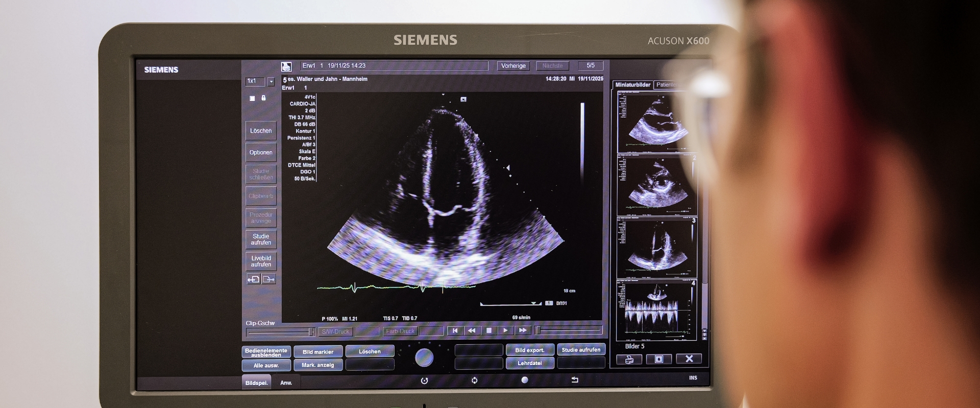Click the scroll-down arrows below thumbnail scrollbar
The image size is (980, 408).
tap(705, 334)
